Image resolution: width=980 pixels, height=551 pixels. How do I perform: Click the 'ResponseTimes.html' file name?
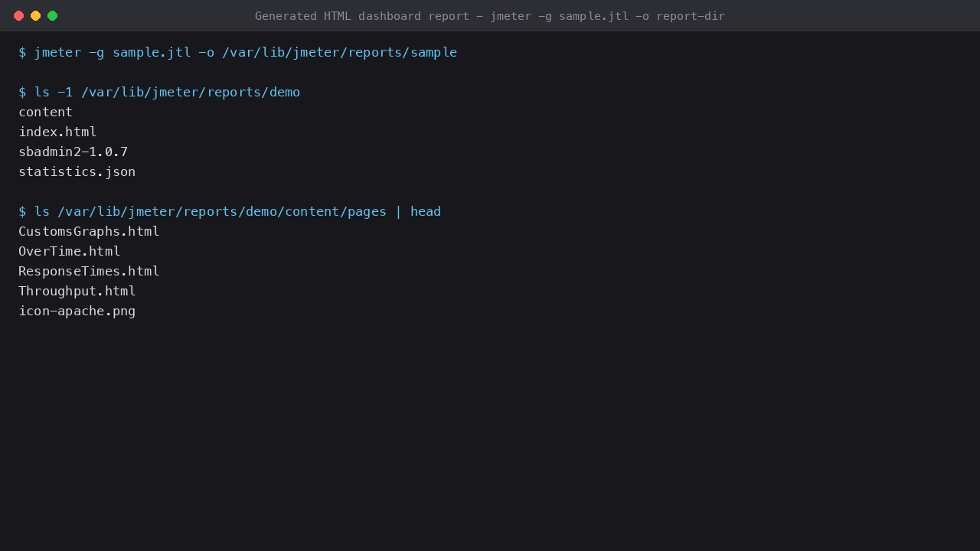[x=89, y=271]
